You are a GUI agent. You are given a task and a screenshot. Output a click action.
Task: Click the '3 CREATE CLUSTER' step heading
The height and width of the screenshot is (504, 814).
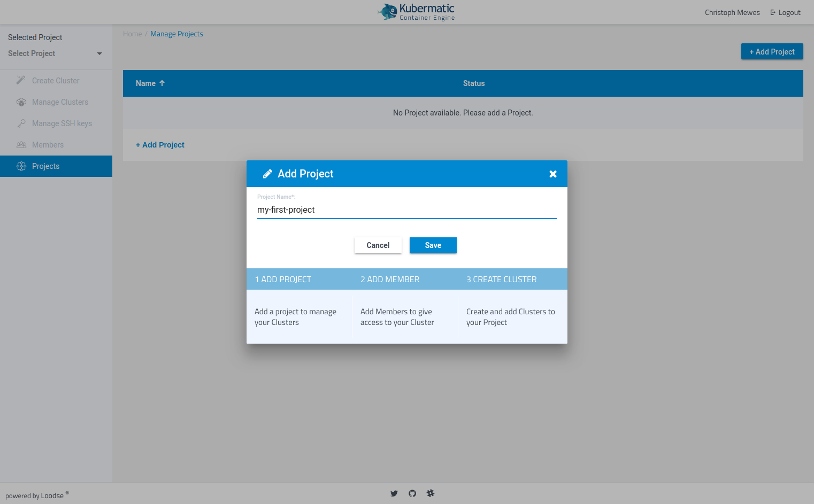[501, 280]
